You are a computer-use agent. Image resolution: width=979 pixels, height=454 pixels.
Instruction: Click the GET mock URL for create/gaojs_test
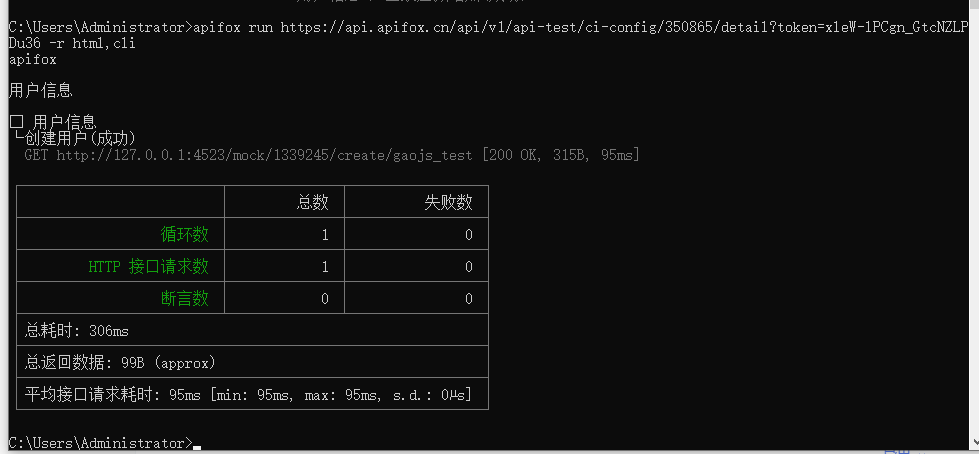[x=264, y=155]
